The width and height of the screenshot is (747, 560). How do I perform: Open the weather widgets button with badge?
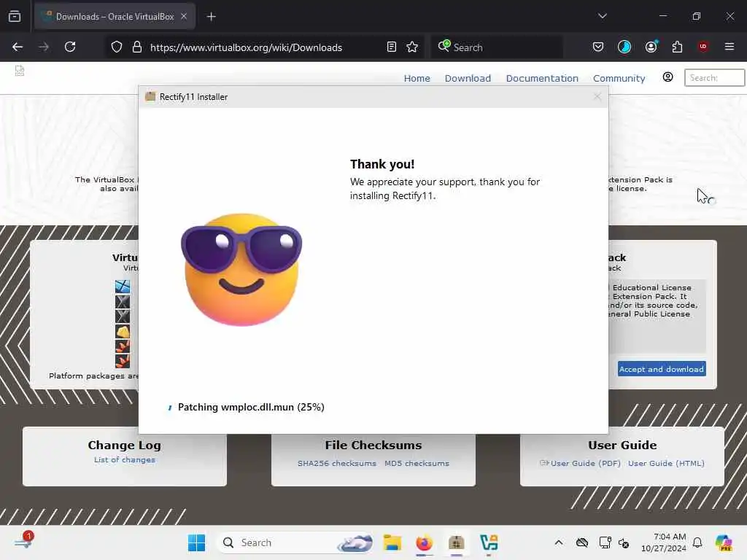(x=23, y=542)
